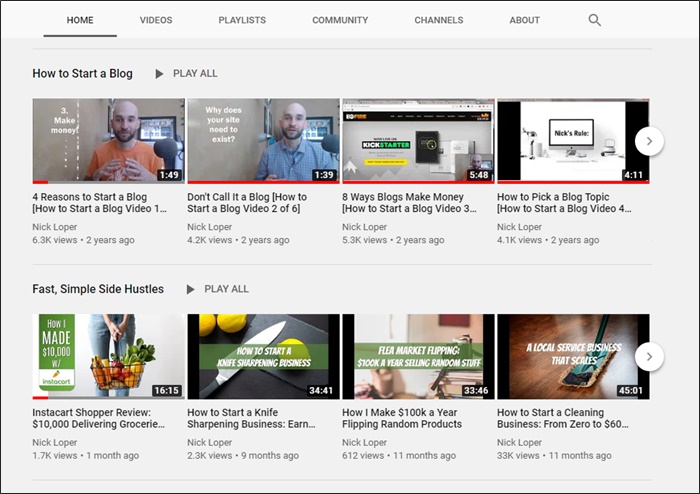Click the 45:01 duration badge

(631, 390)
